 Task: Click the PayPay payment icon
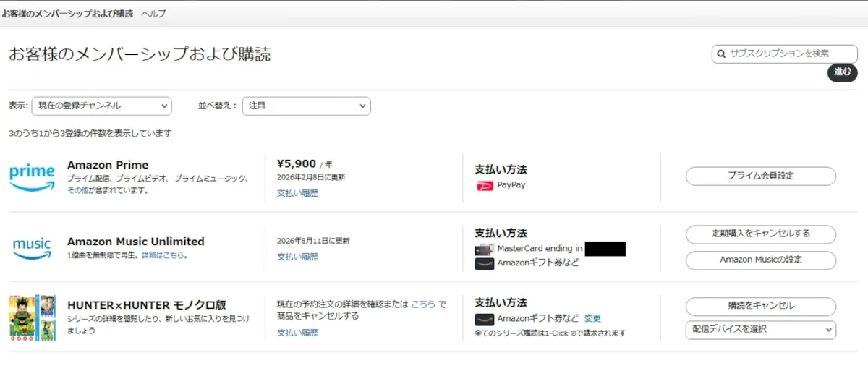click(x=485, y=185)
